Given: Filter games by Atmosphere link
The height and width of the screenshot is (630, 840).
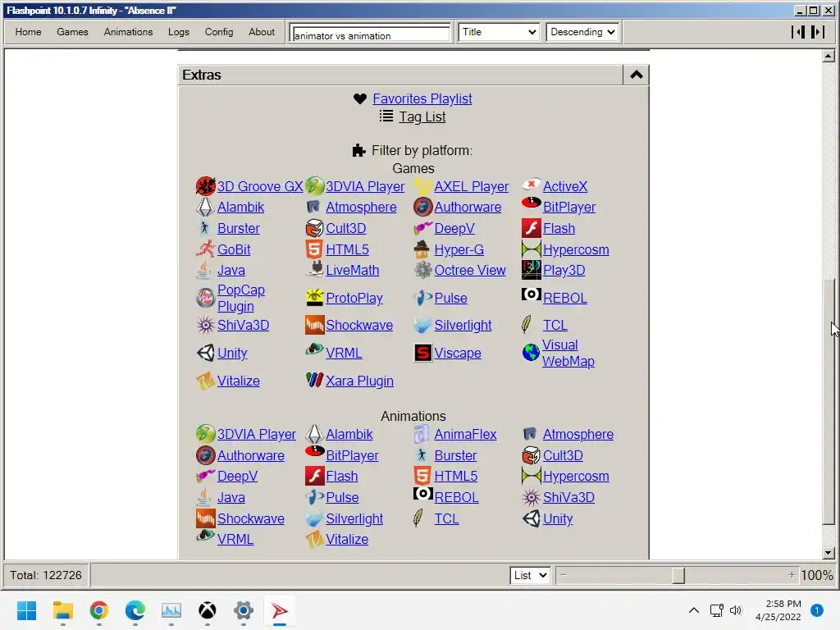Looking at the screenshot, I should pyautogui.click(x=361, y=207).
